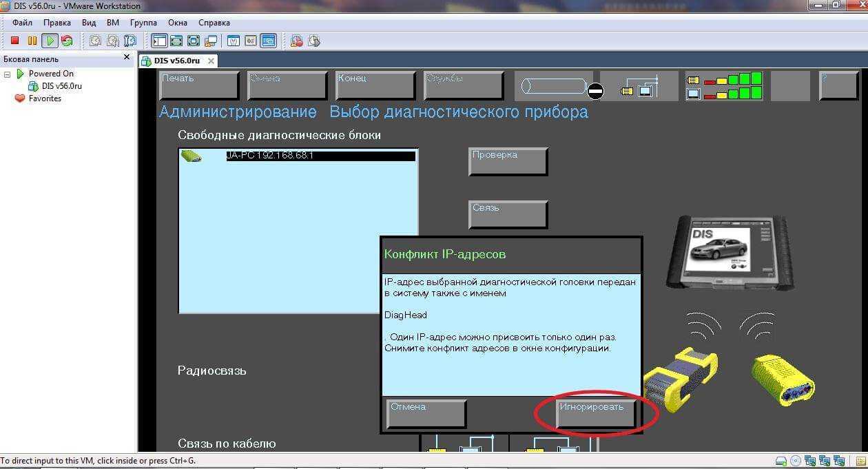Click the orange Suspend VM icon
The image size is (868, 469).
point(32,41)
